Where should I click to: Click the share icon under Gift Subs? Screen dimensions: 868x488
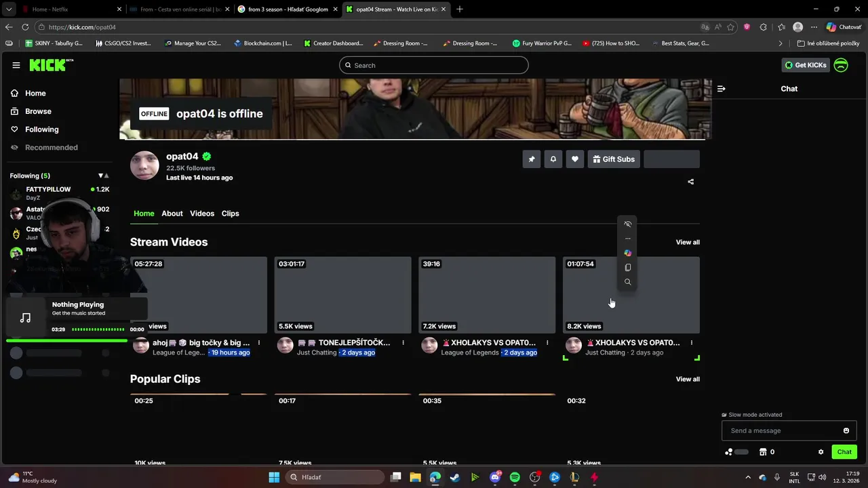[x=691, y=182]
